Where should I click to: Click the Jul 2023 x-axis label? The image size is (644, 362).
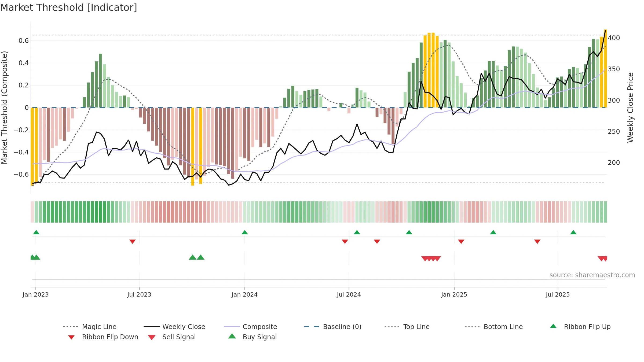(139, 294)
